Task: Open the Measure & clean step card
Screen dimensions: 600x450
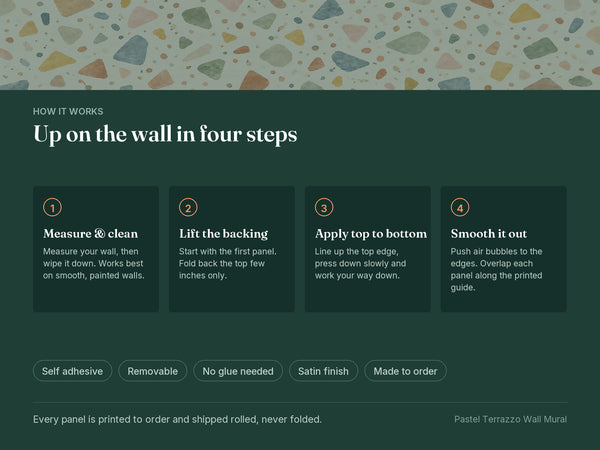Action: pos(96,249)
